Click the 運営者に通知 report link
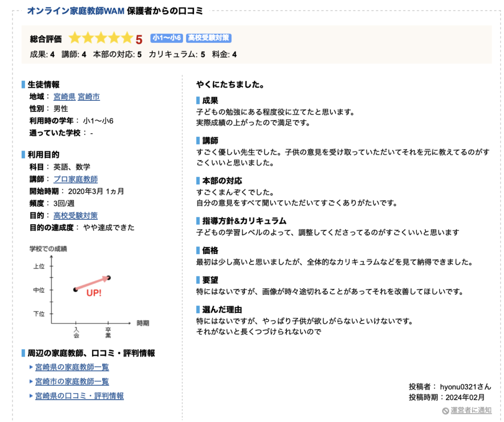 (x=471, y=410)
